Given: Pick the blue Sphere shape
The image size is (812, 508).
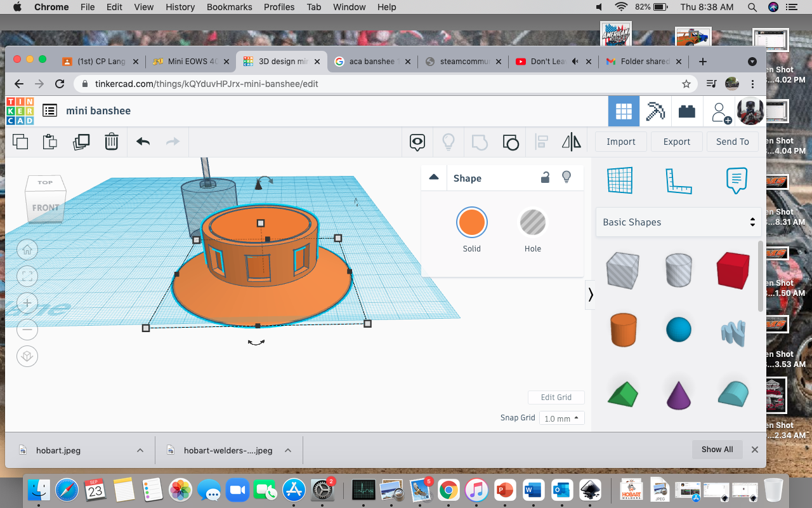Looking at the screenshot, I should click(678, 330).
